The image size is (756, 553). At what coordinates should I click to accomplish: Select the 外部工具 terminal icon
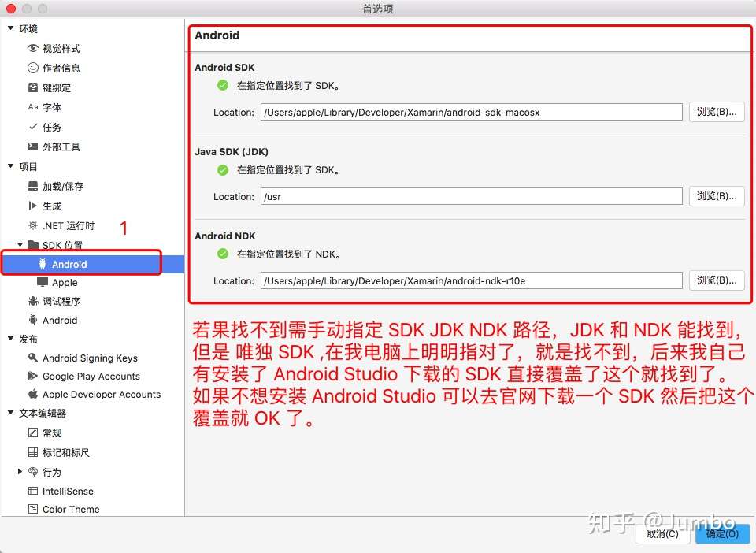(x=33, y=146)
